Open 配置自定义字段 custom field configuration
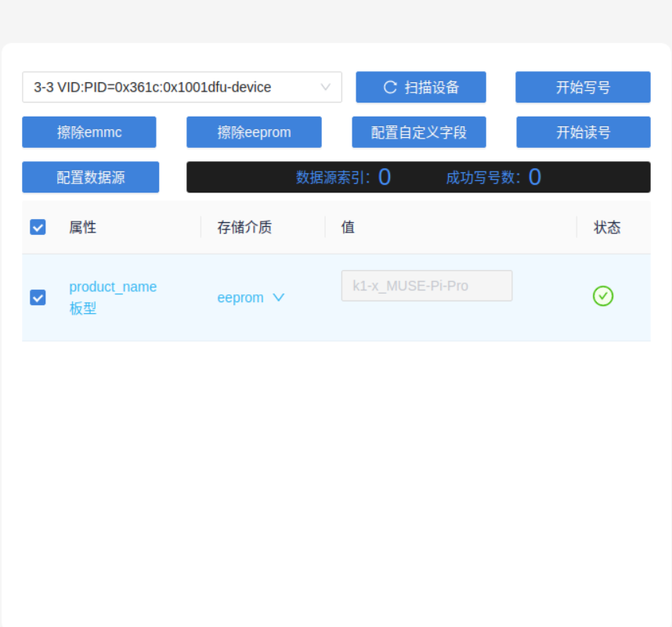This screenshot has height=627, width=672. [x=419, y=132]
